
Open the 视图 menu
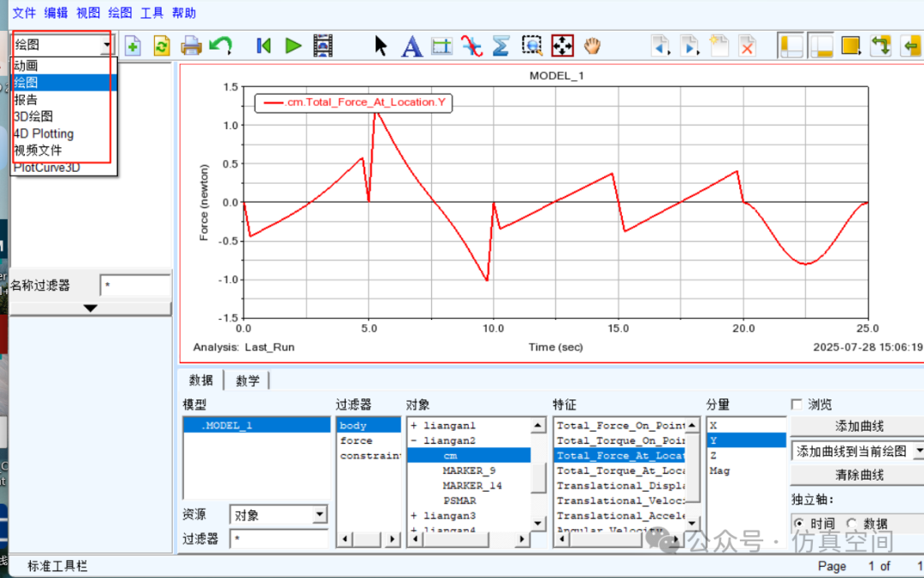(x=88, y=12)
